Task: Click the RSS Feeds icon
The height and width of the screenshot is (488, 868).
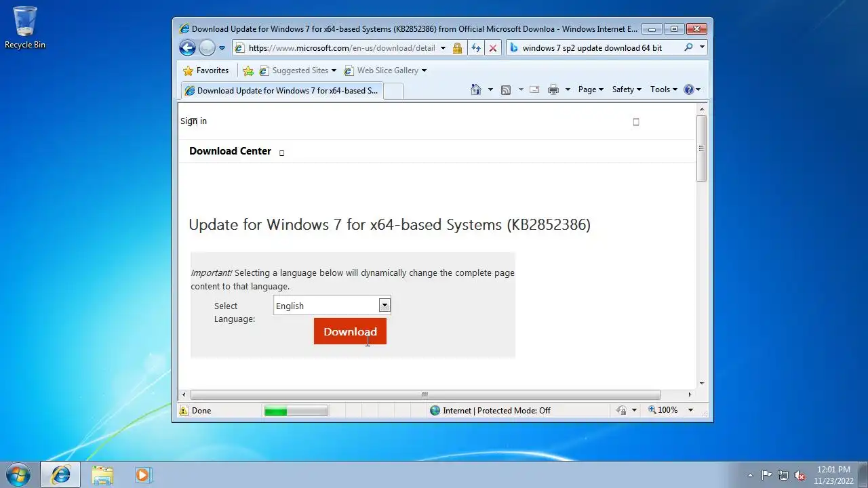Action: 506,89
